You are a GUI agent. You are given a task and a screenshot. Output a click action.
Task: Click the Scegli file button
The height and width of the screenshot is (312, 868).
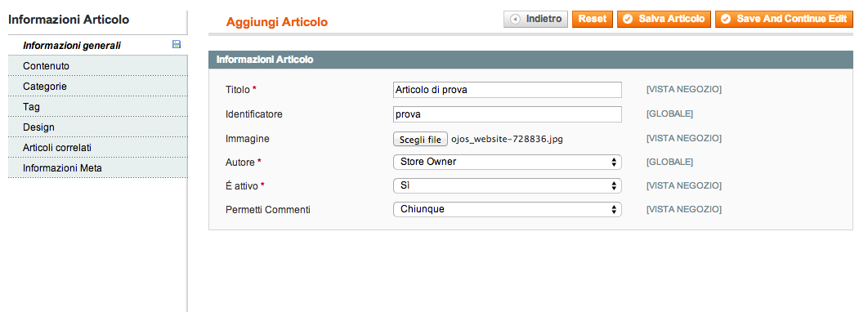coord(420,140)
